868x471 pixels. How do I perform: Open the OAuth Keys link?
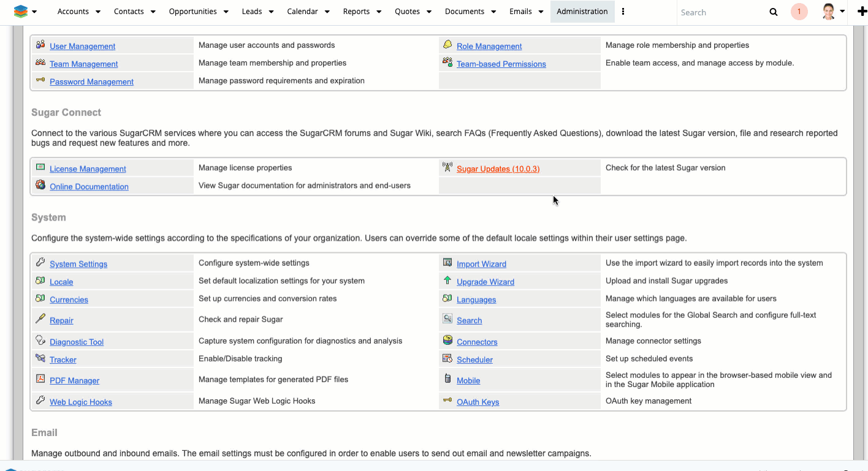[x=478, y=402]
